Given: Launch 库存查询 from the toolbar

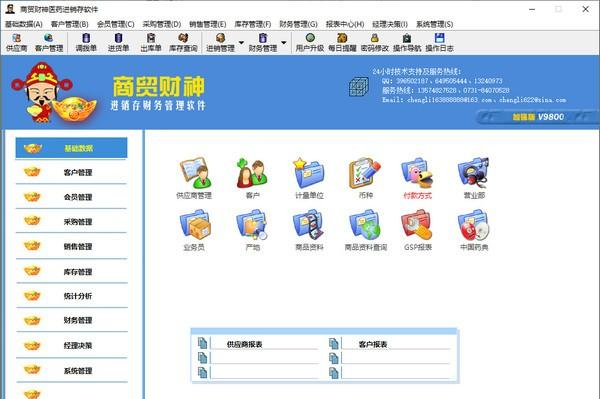Looking at the screenshot, I should click(183, 42).
